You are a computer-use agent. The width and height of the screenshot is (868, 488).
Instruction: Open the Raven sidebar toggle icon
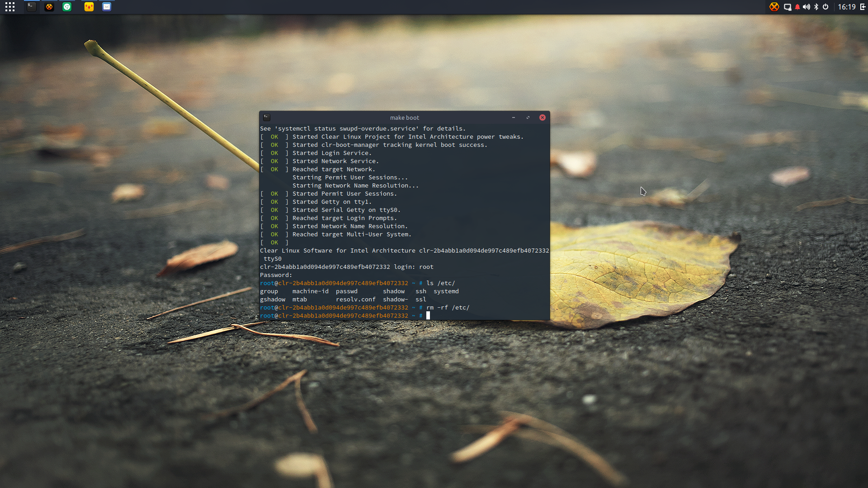pyautogui.click(x=863, y=7)
